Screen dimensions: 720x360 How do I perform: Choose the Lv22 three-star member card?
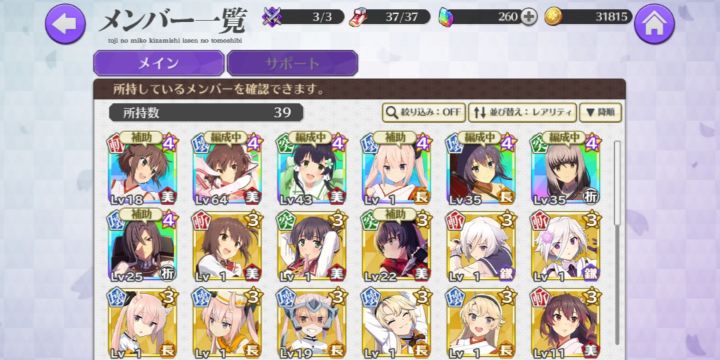(397, 247)
